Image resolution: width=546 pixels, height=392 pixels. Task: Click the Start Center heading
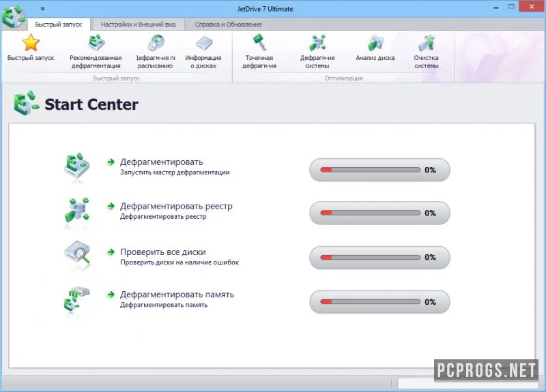91,104
